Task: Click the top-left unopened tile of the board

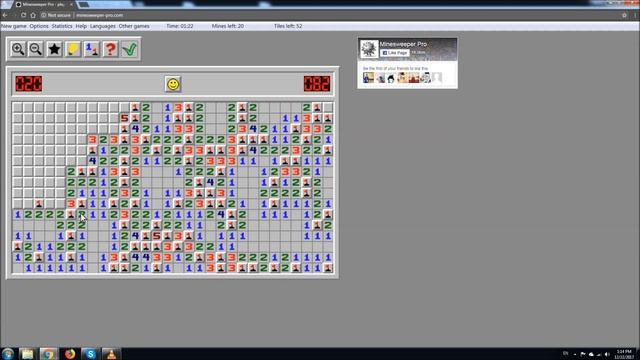Action: (x=18, y=107)
